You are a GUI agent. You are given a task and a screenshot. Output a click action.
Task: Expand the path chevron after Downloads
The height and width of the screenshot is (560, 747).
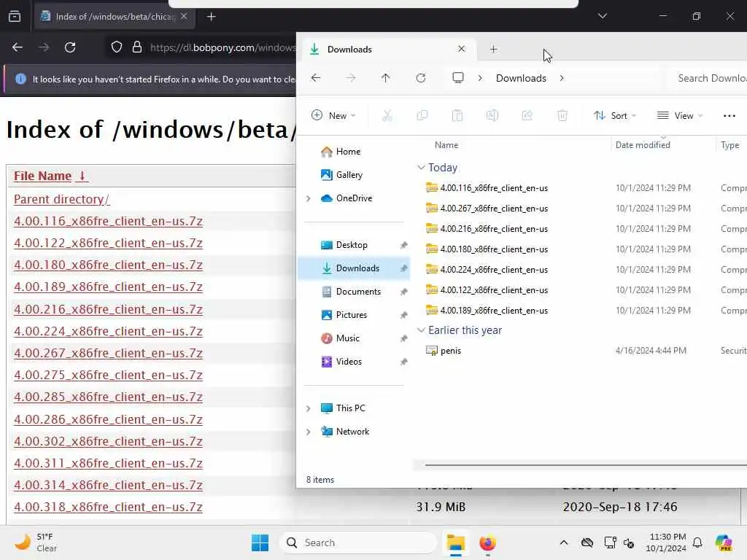[562, 78]
